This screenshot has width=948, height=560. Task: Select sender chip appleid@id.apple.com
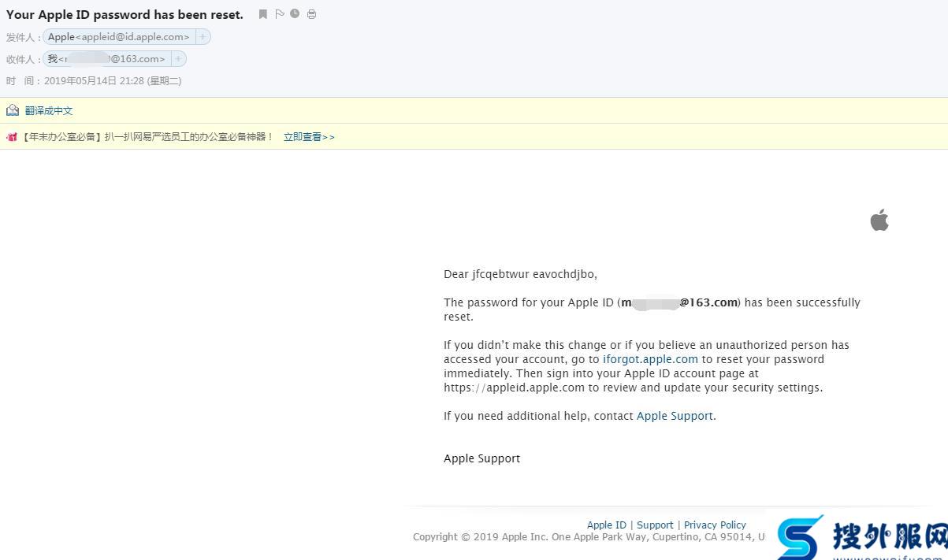[118, 37]
